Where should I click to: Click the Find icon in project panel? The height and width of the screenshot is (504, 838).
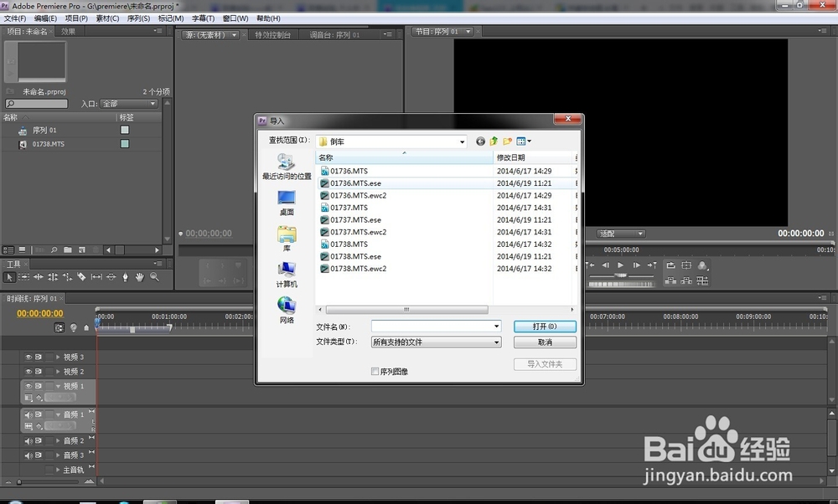[x=54, y=249]
